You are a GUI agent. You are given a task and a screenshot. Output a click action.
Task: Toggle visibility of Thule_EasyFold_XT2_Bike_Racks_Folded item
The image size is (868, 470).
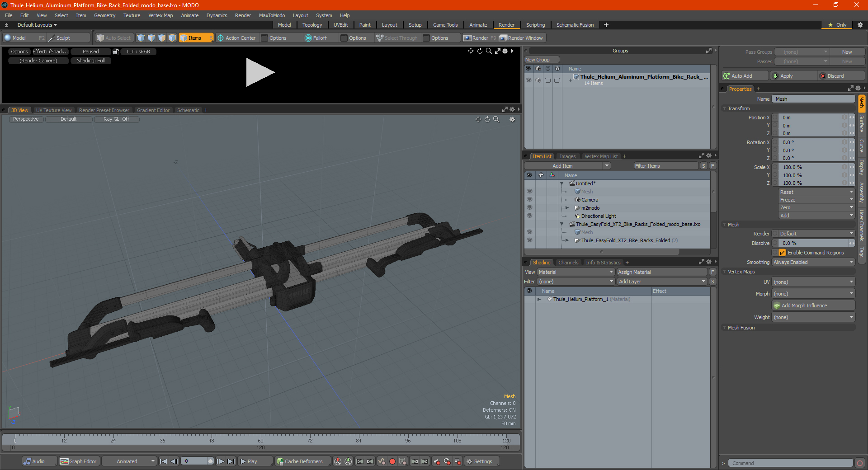point(529,240)
